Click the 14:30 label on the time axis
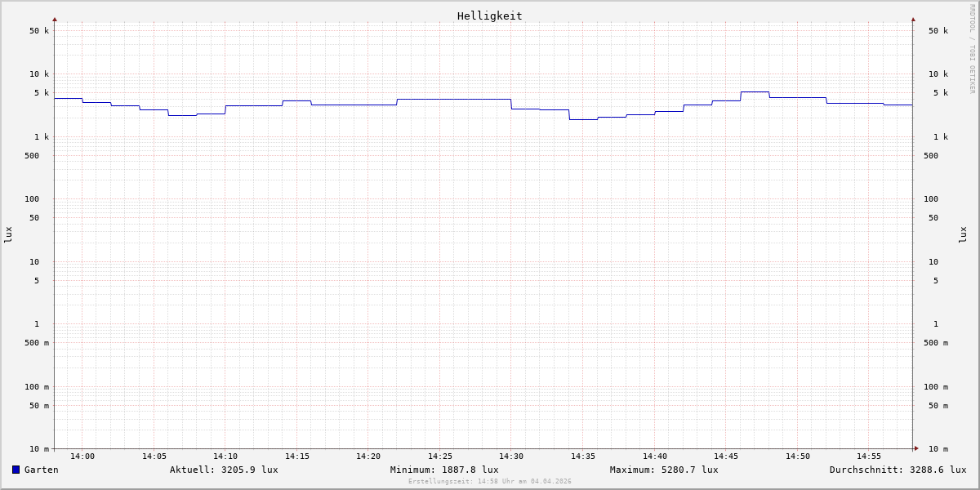Screen dimensions: 980x490 point(511,457)
